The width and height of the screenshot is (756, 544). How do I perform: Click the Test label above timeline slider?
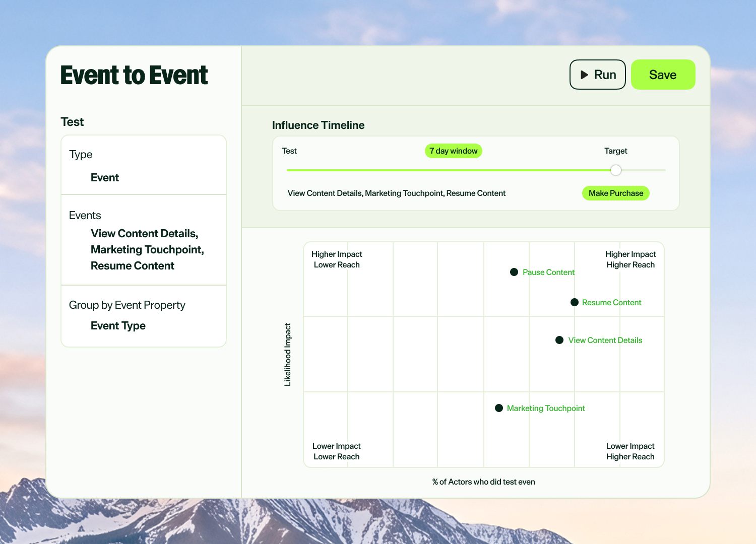point(289,151)
